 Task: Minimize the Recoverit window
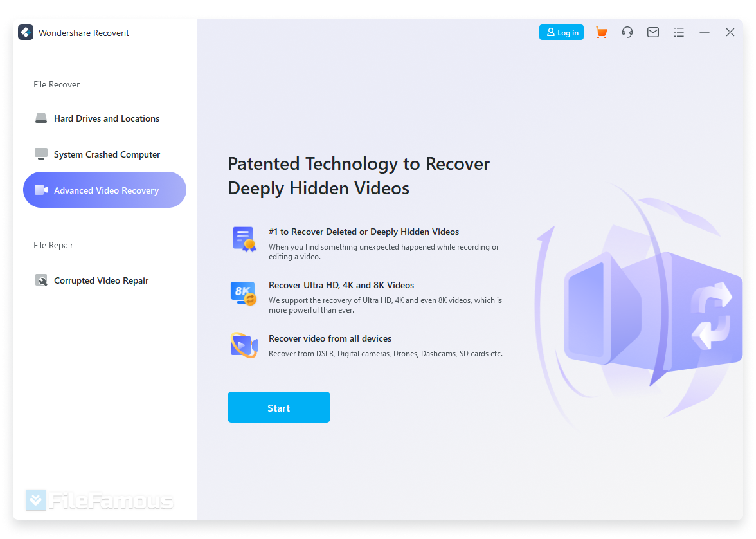pyautogui.click(x=705, y=32)
